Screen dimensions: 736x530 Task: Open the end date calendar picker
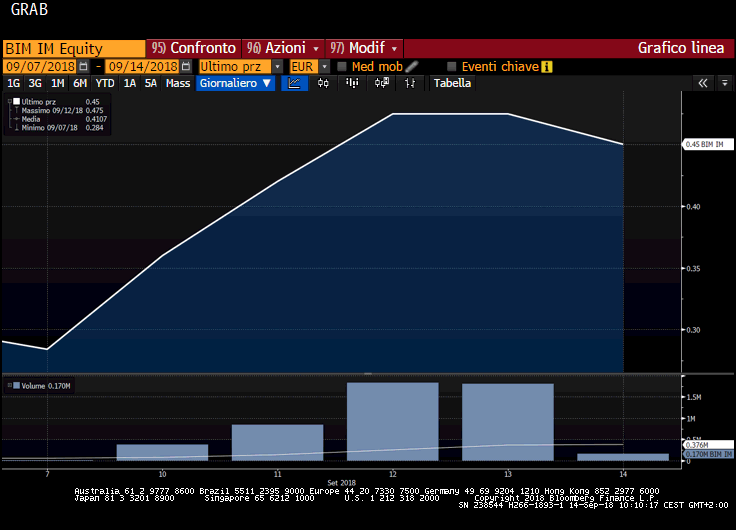point(186,66)
